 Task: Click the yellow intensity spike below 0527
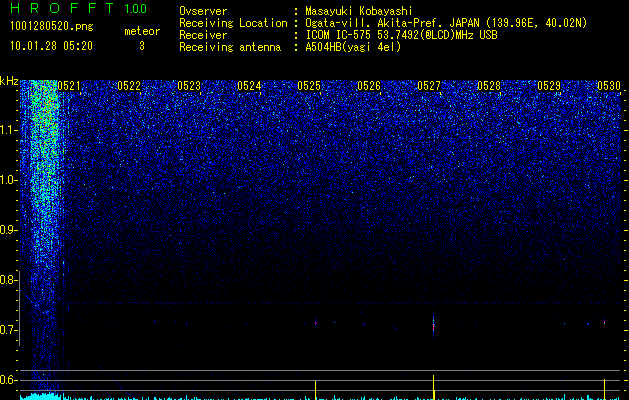tap(434, 387)
